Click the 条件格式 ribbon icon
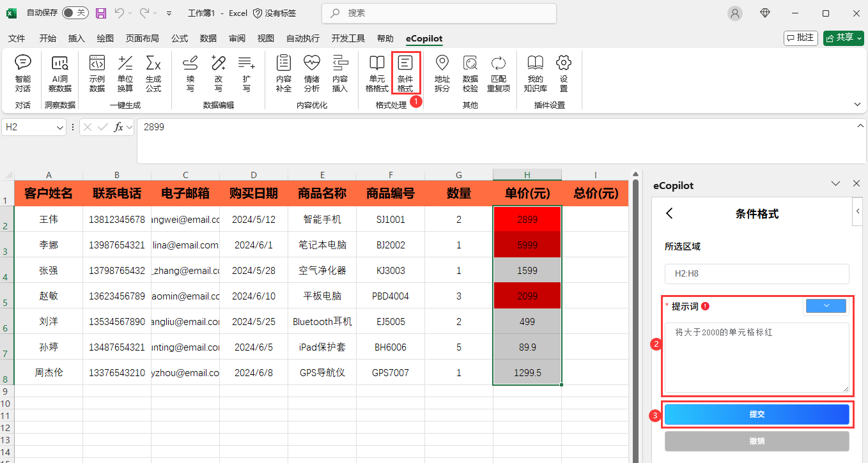The height and width of the screenshot is (463, 868). 405,73
